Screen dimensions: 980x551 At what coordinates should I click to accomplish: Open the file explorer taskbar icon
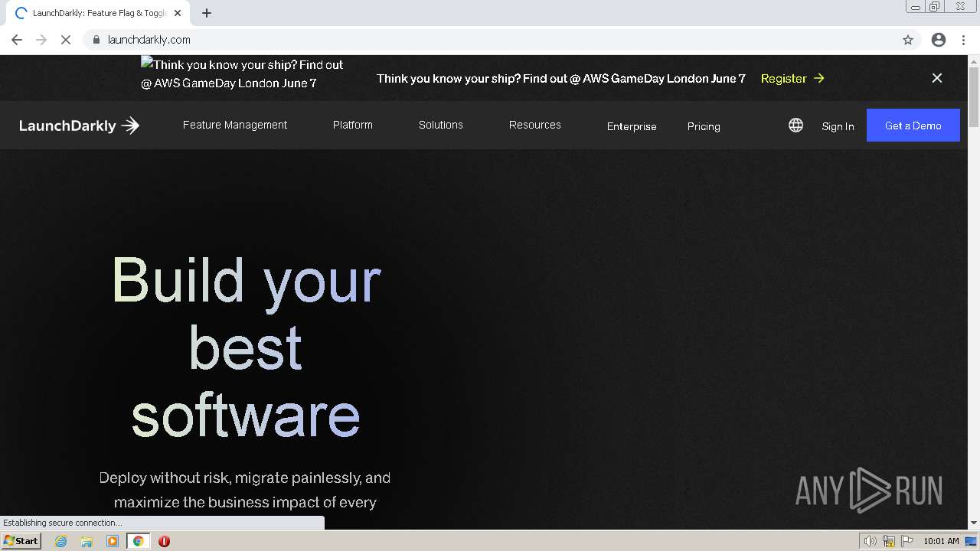click(x=87, y=541)
